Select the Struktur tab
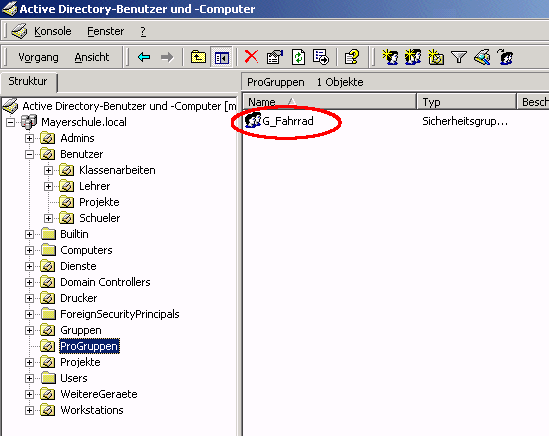The width and height of the screenshot is (549, 436). 28,81
